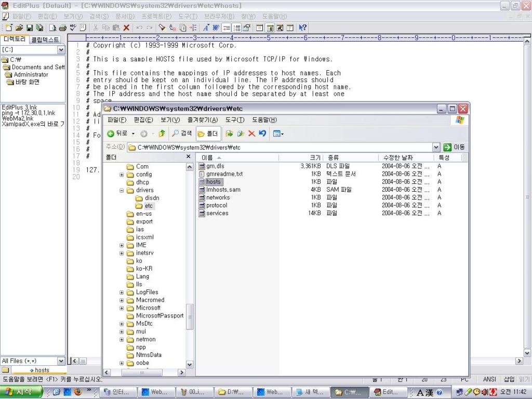
Task: Toggle the line number display icon
Action: 237,28
